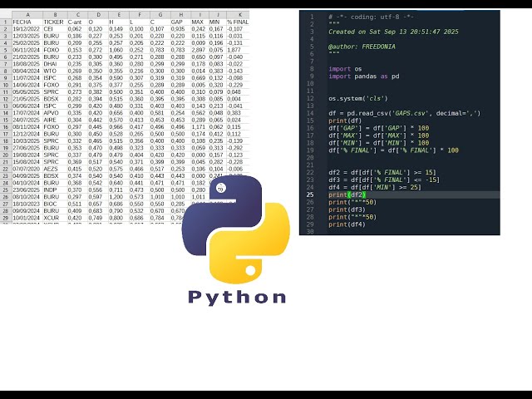This screenshot has height=399, width=532.
Task: Click the 'Created on Sat Sep 13' comment line
Action: pos(393,32)
